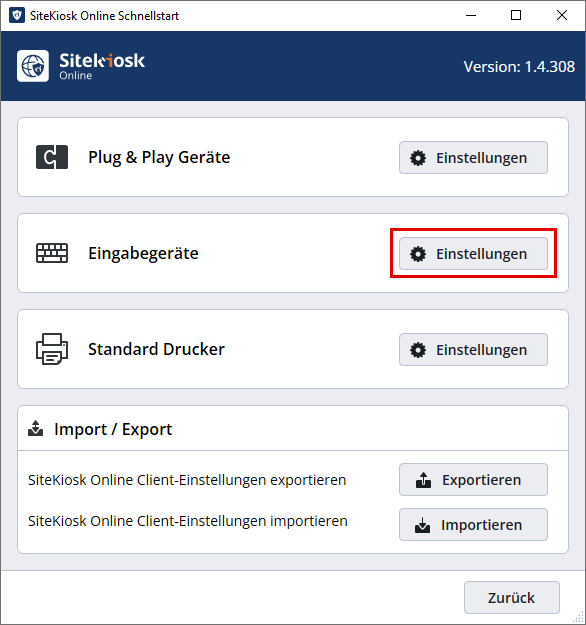Open Einstellungen for Plug & Play Geräte

(473, 158)
